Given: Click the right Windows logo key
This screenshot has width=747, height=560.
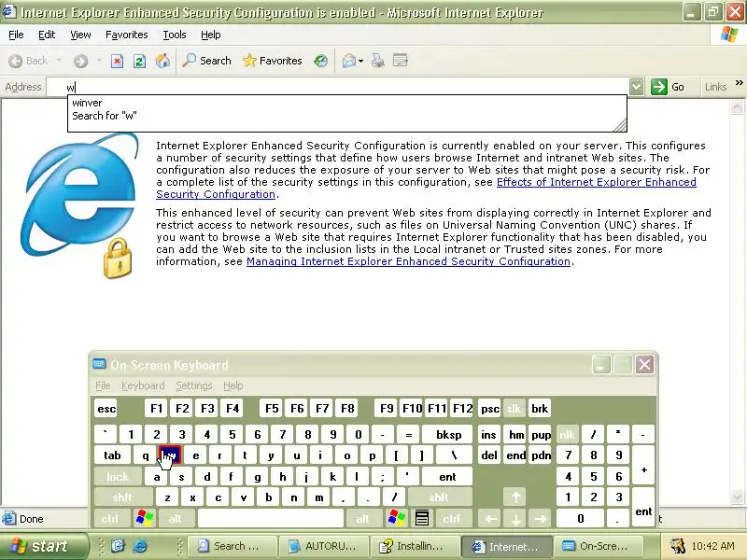Looking at the screenshot, I should 397,519.
